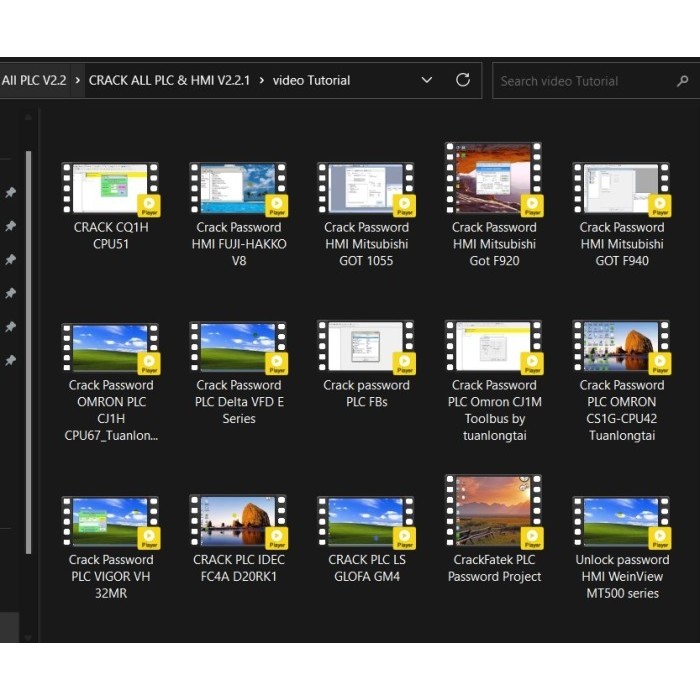Image resolution: width=700 pixels, height=700 pixels.
Task: Select the OMRON CS1G-CPU42 video thumbnail
Action: tap(621, 347)
